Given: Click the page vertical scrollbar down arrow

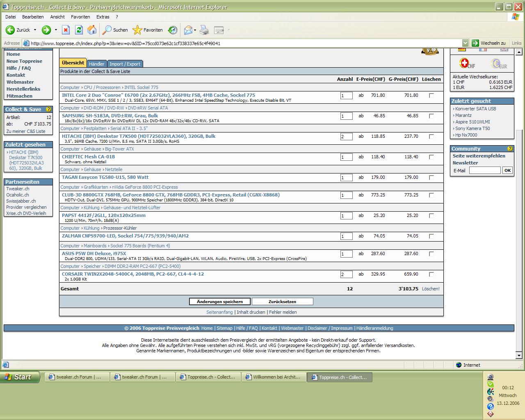Looking at the screenshot, I should point(519,356).
